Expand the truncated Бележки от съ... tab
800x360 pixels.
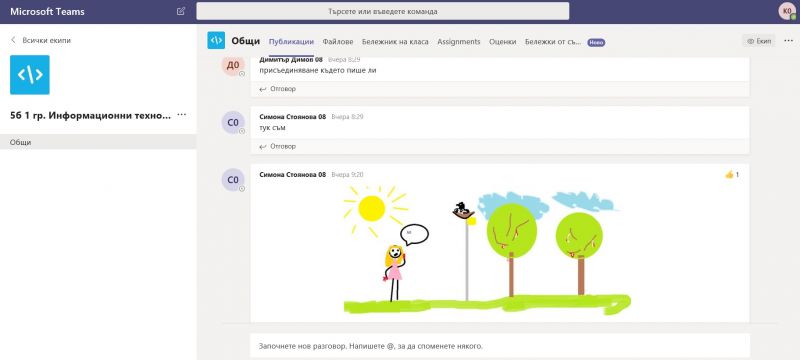click(553, 42)
